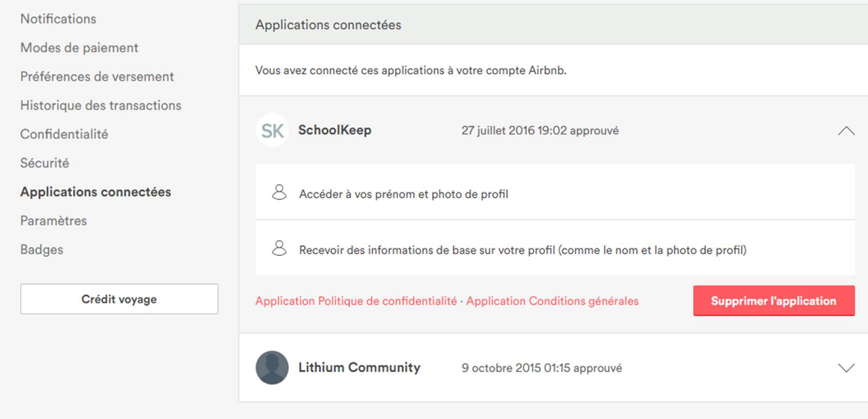
Task: Click the SchoolKeep application name
Action: [335, 130]
